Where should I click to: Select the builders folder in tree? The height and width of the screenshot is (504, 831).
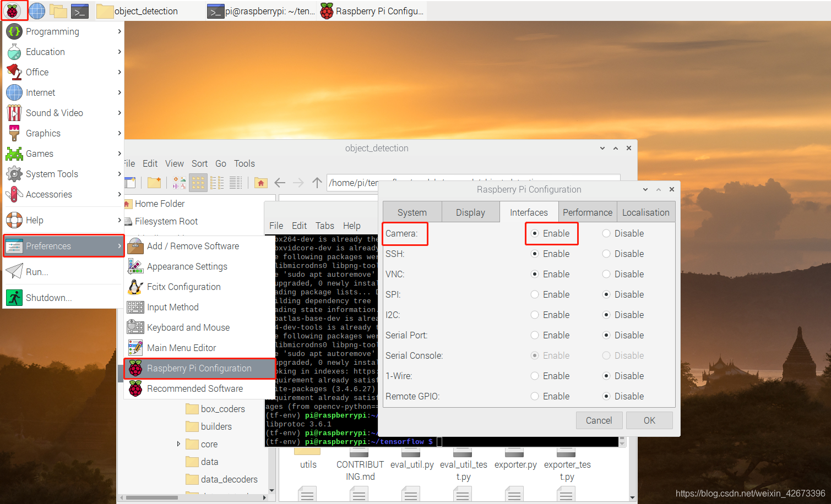click(x=216, y=426)
